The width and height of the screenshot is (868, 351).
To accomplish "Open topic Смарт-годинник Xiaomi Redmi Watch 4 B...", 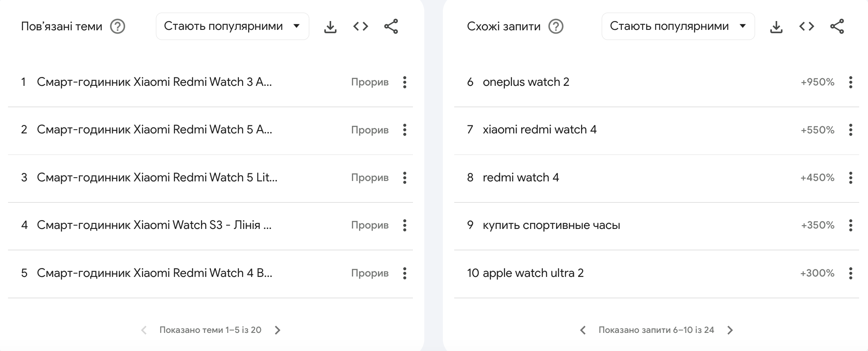I will [x=154, y=273].
